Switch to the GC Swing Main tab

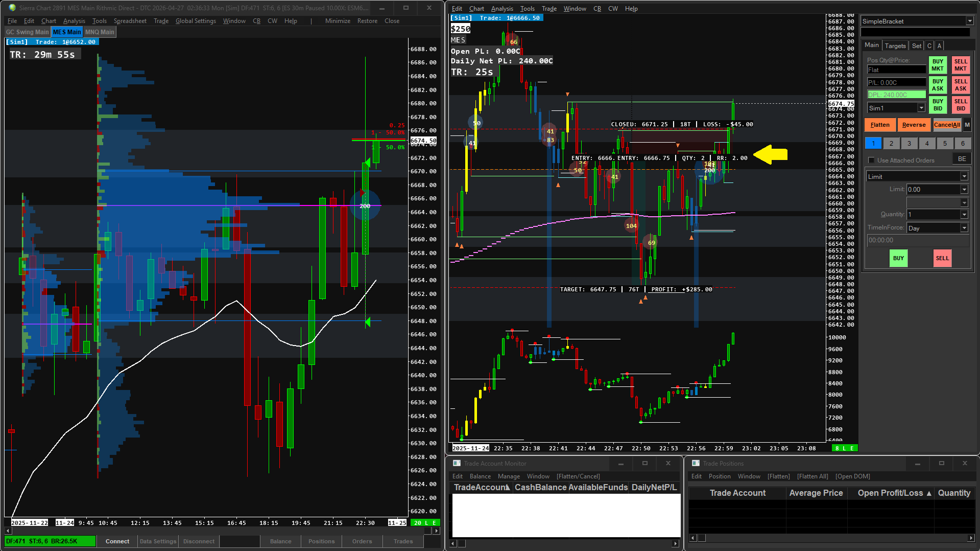pos(28,32)
